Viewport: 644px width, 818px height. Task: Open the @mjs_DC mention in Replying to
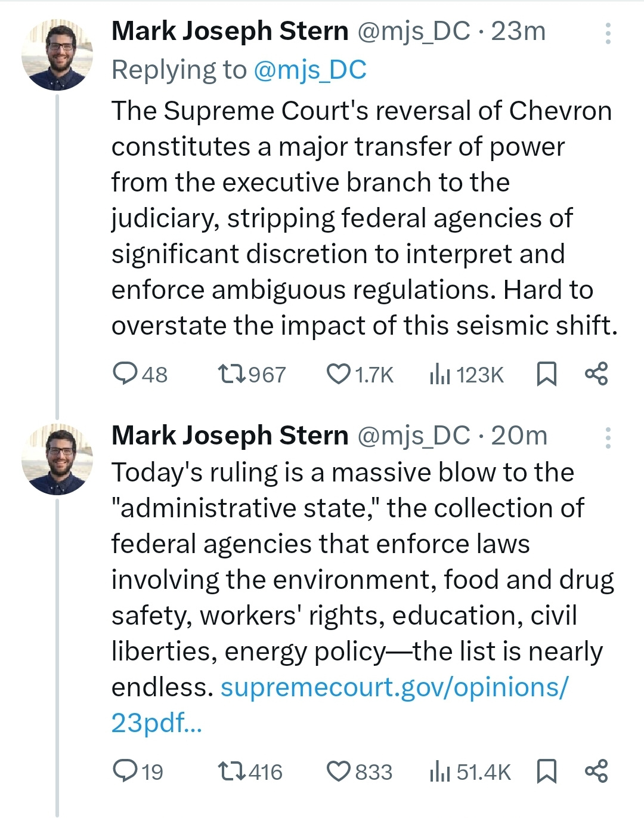coord(309,70)
